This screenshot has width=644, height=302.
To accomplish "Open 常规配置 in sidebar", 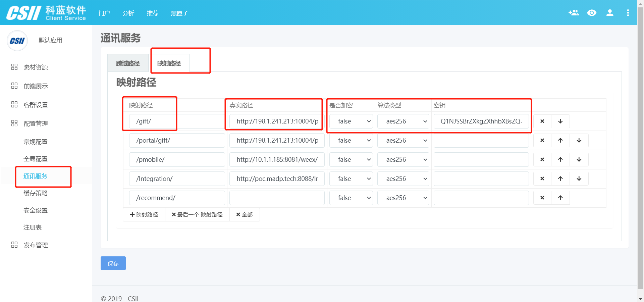I will [x=36, y=142].
